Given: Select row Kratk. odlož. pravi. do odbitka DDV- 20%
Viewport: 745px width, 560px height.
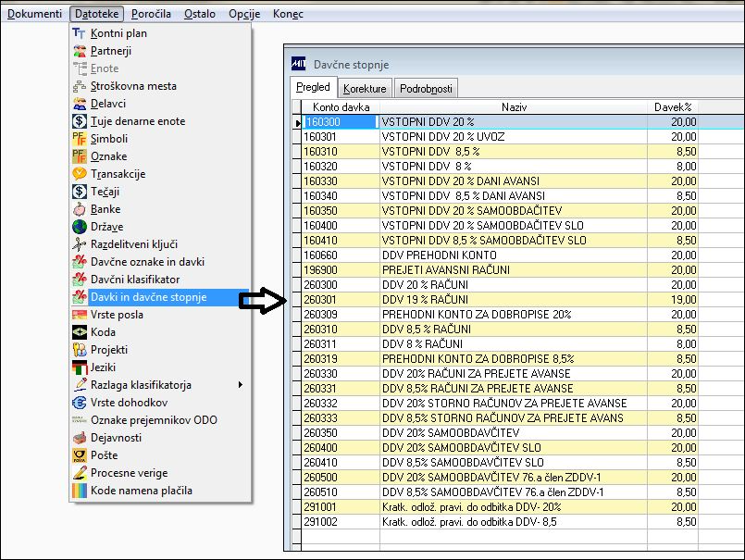Looking at the screenshot, I should tap(500, 506).
